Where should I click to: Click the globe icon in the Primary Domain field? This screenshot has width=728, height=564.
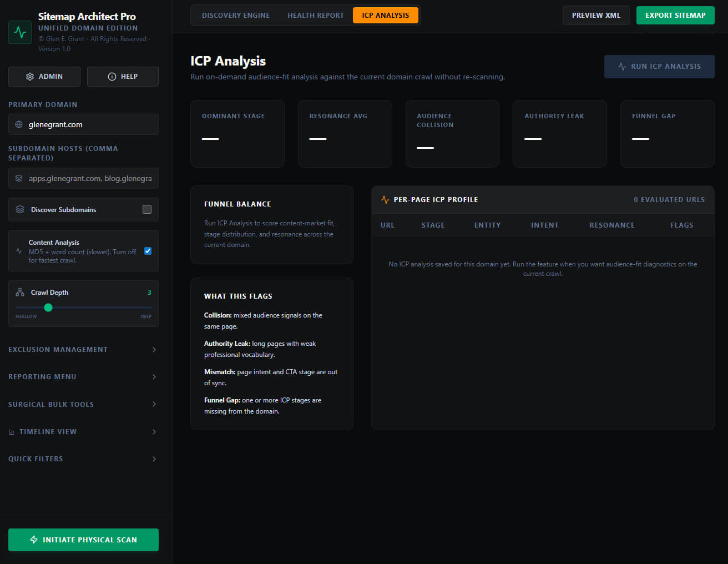click(19, 124)
